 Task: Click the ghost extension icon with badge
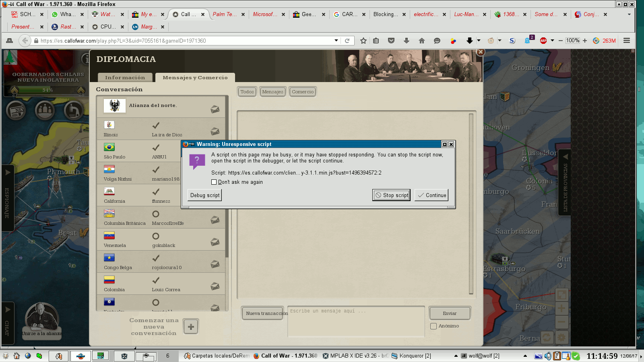pyautogui.click(x=528, y=40)
